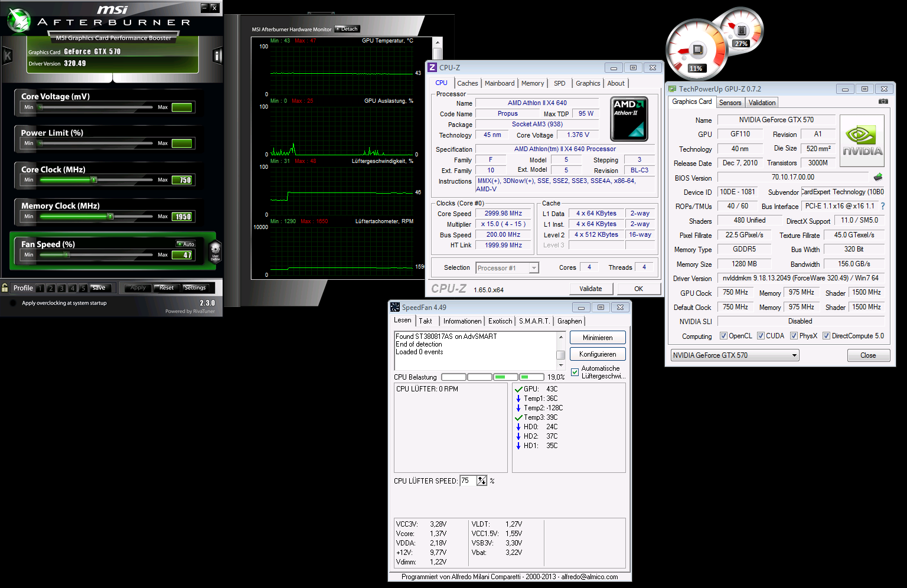Image resolution: width=907 pixels, height=588 pixels.
Task: Close GPU-Z with the Close button
Action: pos(868,355)
